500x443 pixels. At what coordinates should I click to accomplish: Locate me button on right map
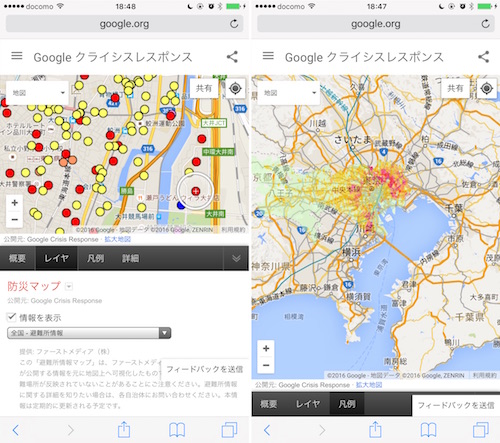pos(487,88)
